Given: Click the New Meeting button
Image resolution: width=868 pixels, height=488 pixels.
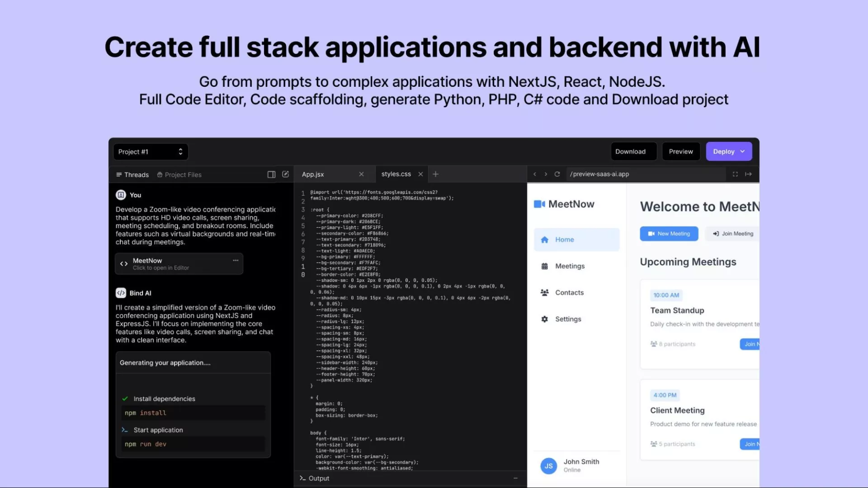Looking at the screenshot, I should coord(669,234).
